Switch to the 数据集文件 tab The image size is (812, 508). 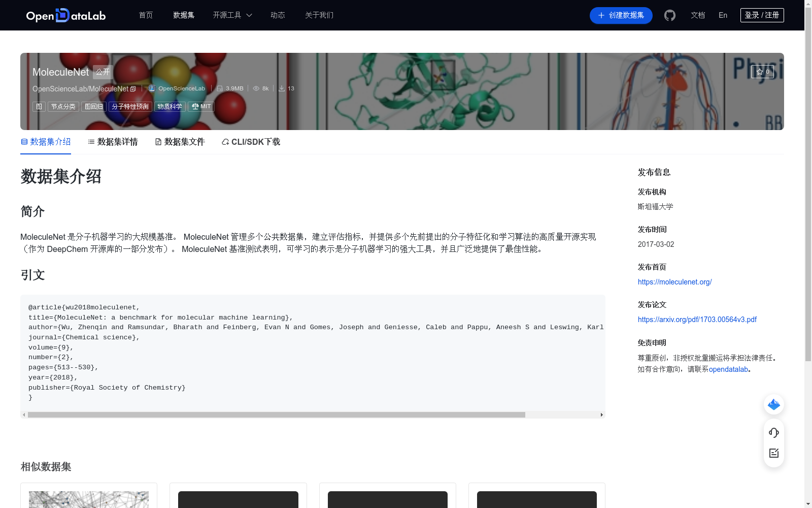(x=180, y=142)
